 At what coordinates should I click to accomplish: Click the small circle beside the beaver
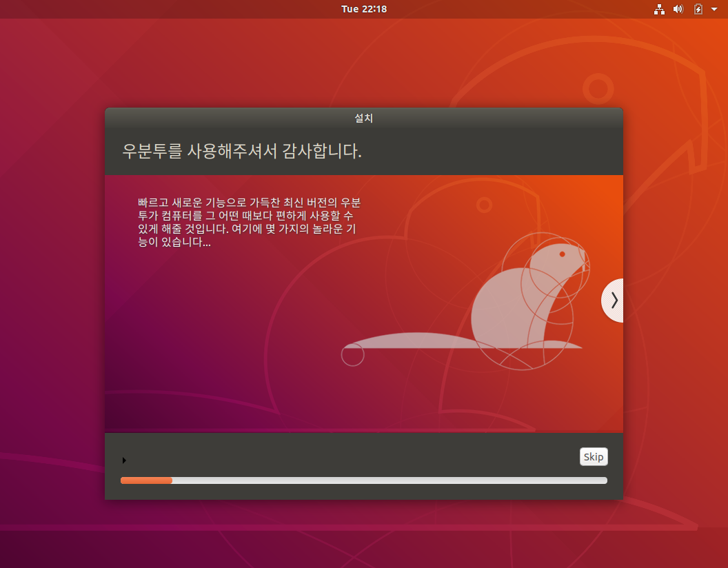pos(352,355)
